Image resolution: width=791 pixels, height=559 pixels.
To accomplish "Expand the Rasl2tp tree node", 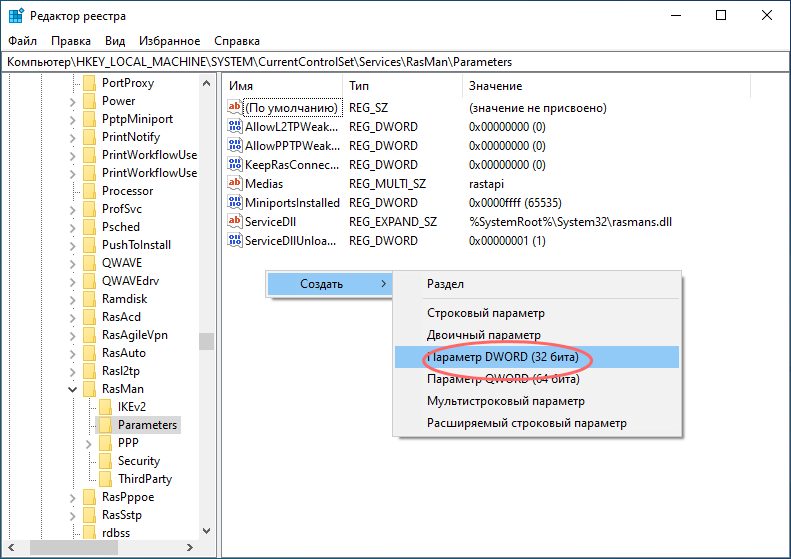I will (x=73, y=372).
